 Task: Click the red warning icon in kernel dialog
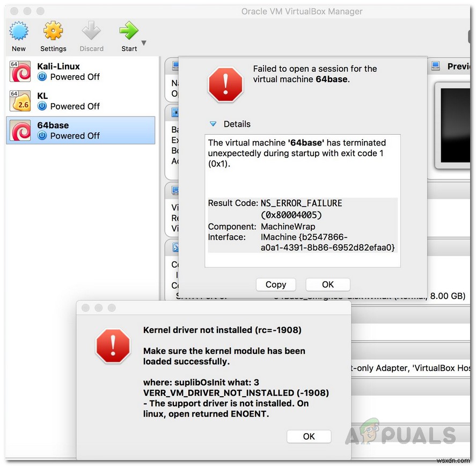tap(113, 347)
